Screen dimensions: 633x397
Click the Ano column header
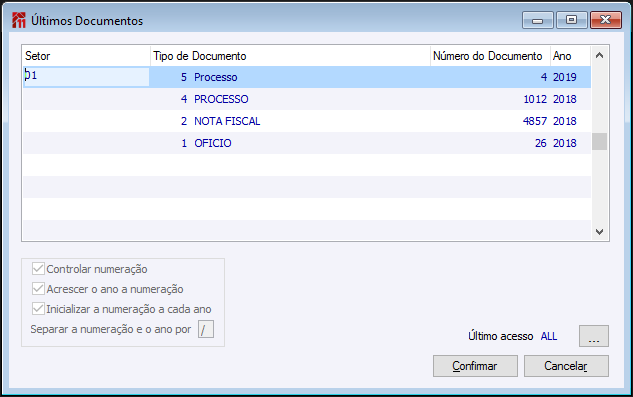click(x=570, y=56)
